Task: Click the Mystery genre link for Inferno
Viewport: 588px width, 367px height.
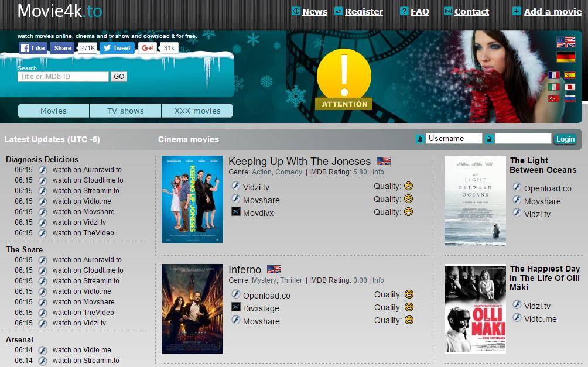Action: point(263,280)
